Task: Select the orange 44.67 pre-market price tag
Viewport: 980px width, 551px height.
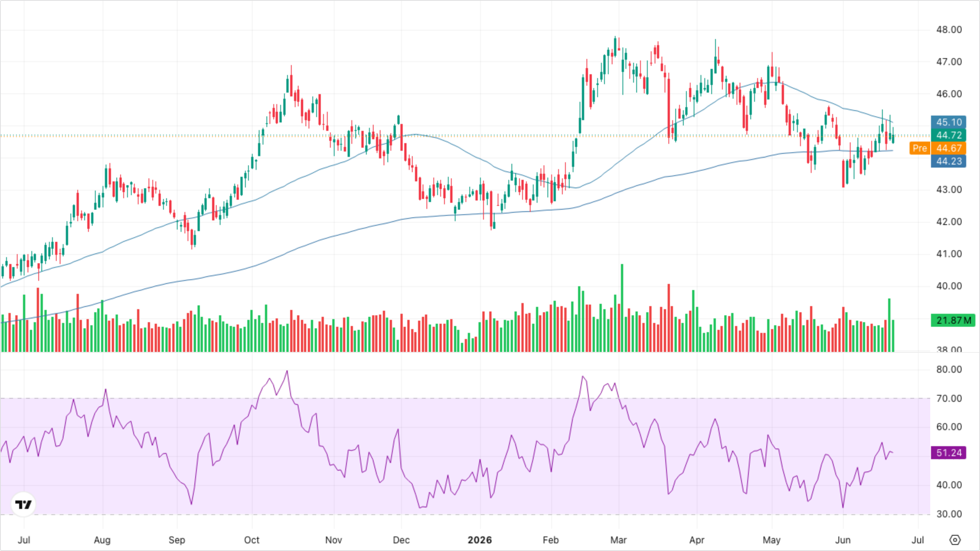Action: 949,148
